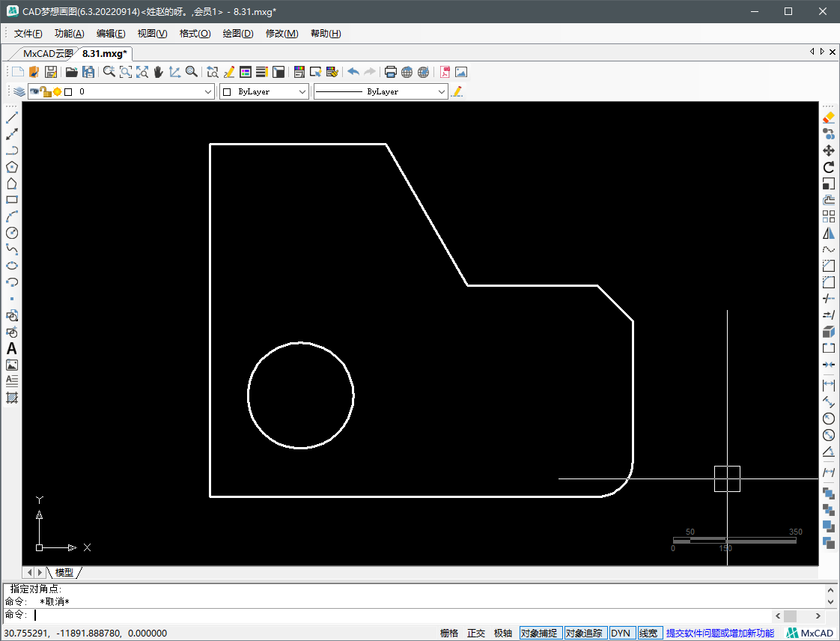Toggle 极轴 polar tracking in status bar
This screenshot has height=641, width=840.
pos(502,633)
